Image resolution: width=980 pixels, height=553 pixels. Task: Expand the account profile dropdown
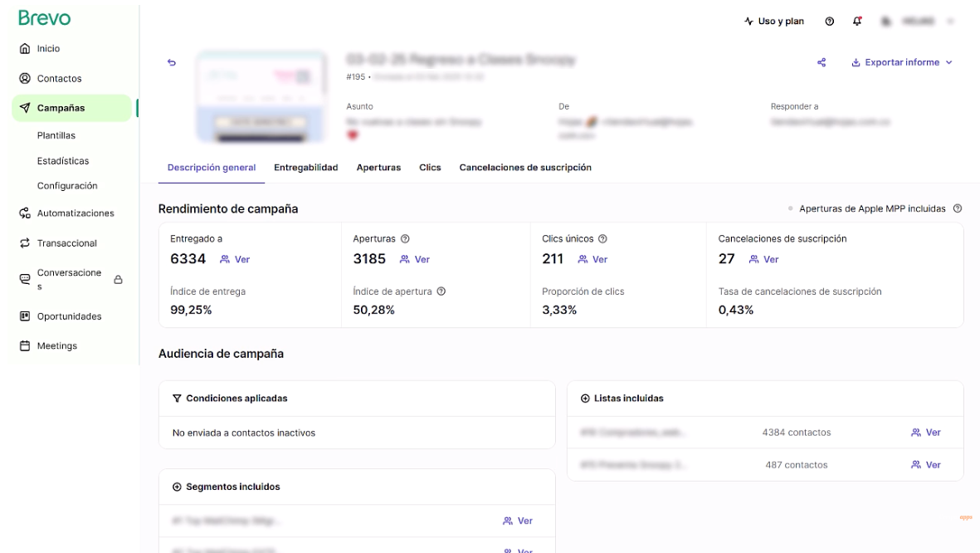951,22
